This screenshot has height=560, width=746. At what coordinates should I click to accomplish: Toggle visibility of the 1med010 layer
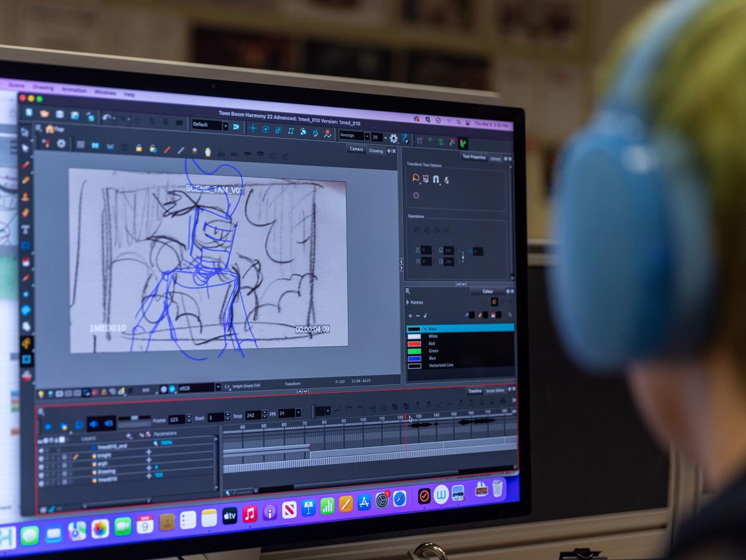coord(41,483)
